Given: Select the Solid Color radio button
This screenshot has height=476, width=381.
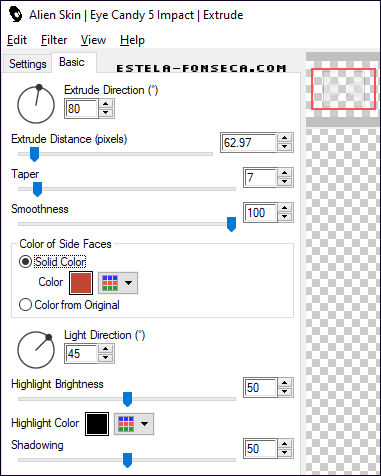Looking at the screenshot, I should coord(25,262).
